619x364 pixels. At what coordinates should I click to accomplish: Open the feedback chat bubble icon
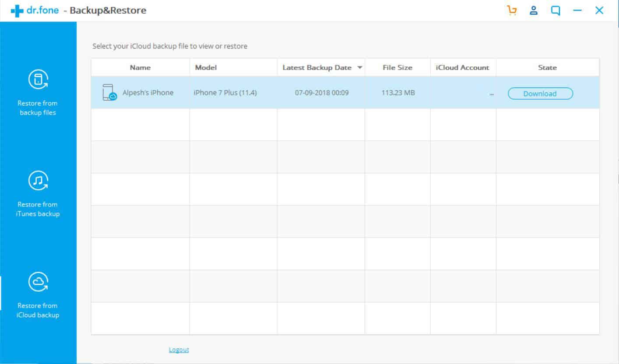(556, 10)
